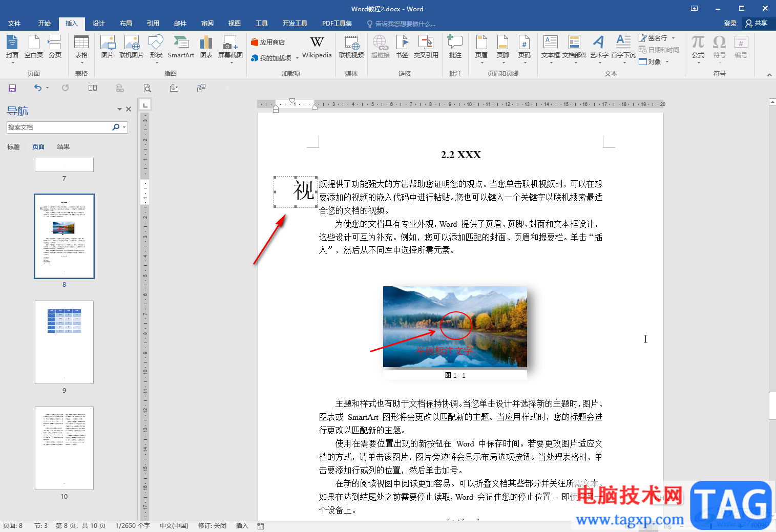Expand the My Add-ins (我的加载项) dropdown
Screen dimensions: 776x532
click(x=297, y=58)
